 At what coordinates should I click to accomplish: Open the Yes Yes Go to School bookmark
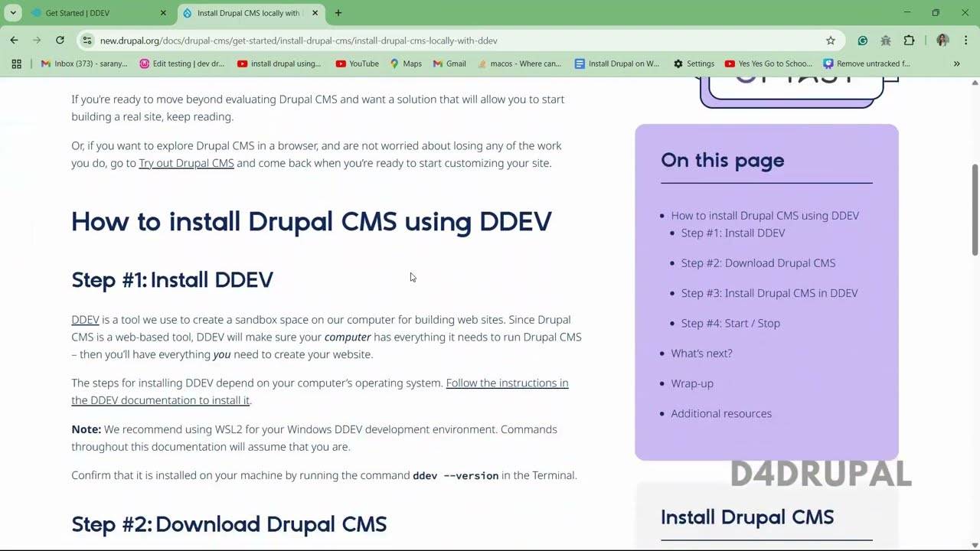[x=769, y=64]
